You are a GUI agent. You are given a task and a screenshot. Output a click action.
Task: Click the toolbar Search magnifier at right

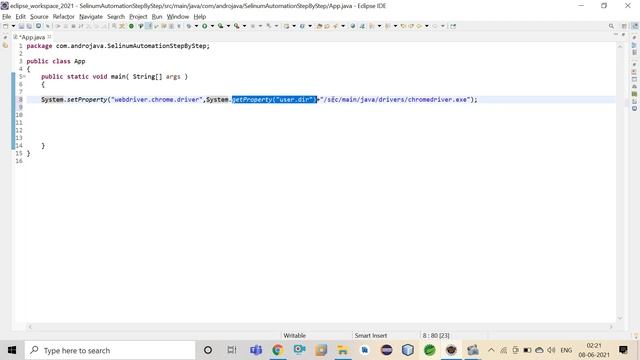[611, 26]
